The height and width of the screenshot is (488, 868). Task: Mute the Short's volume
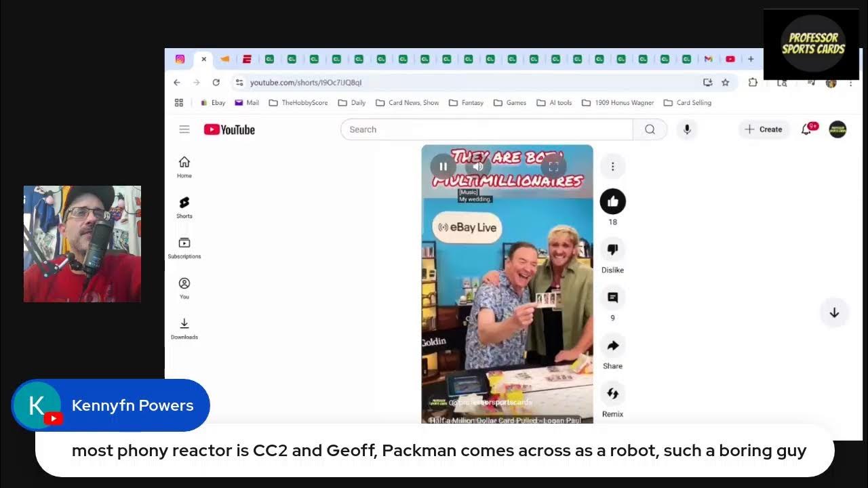click(479, 166)
